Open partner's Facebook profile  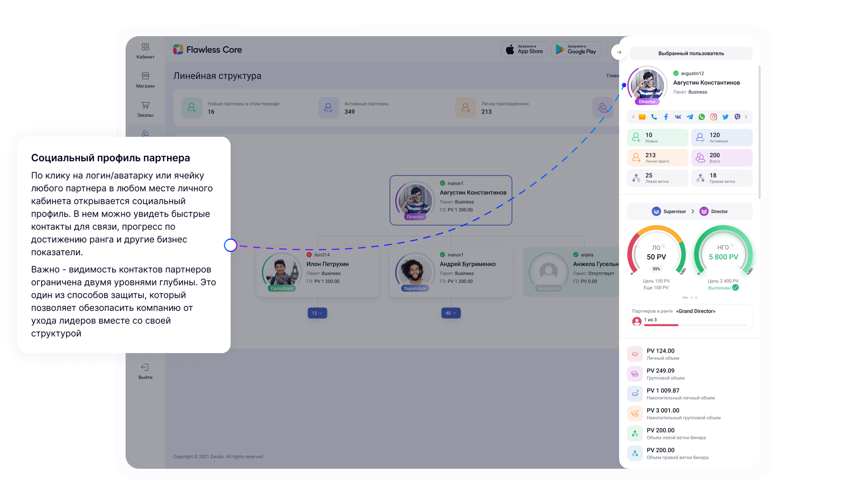pos(666,117)
